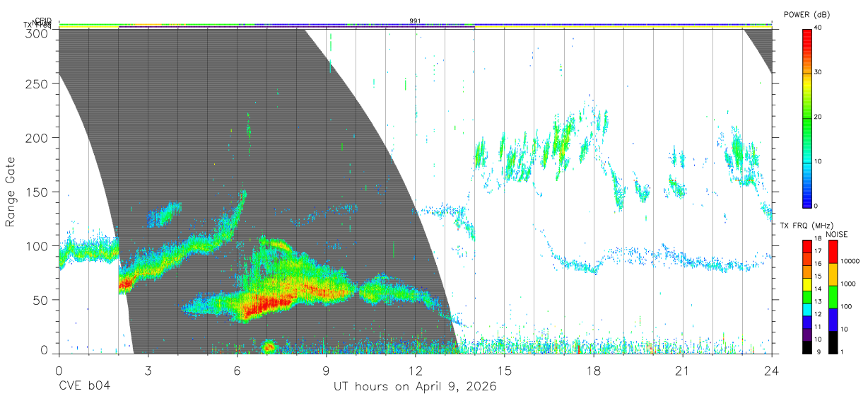This screenshot has height=401, width=868.
Task: Click the '18' tick on UT hours axis
Action: point(593,370)
